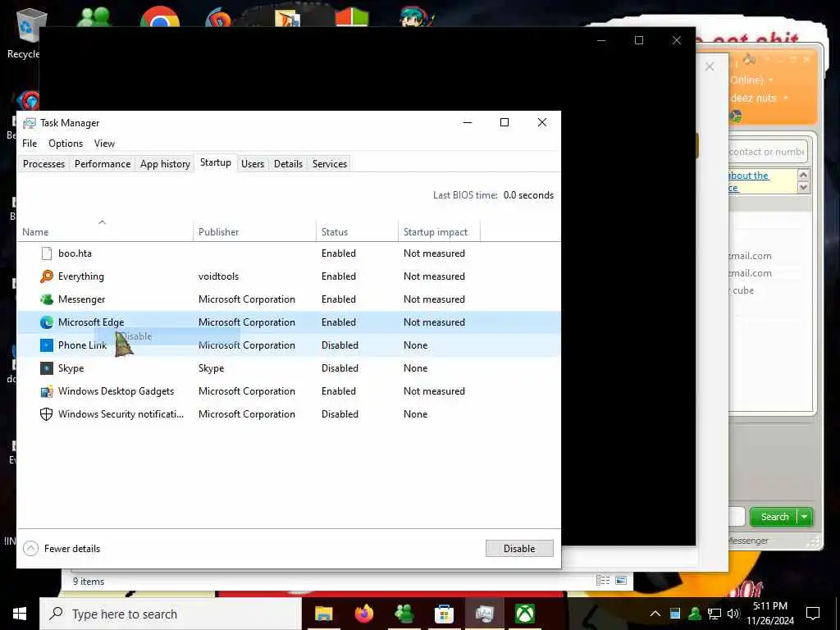Open the File menu
Viewport: 840px width, 630px height.
[x=30, y=144]
